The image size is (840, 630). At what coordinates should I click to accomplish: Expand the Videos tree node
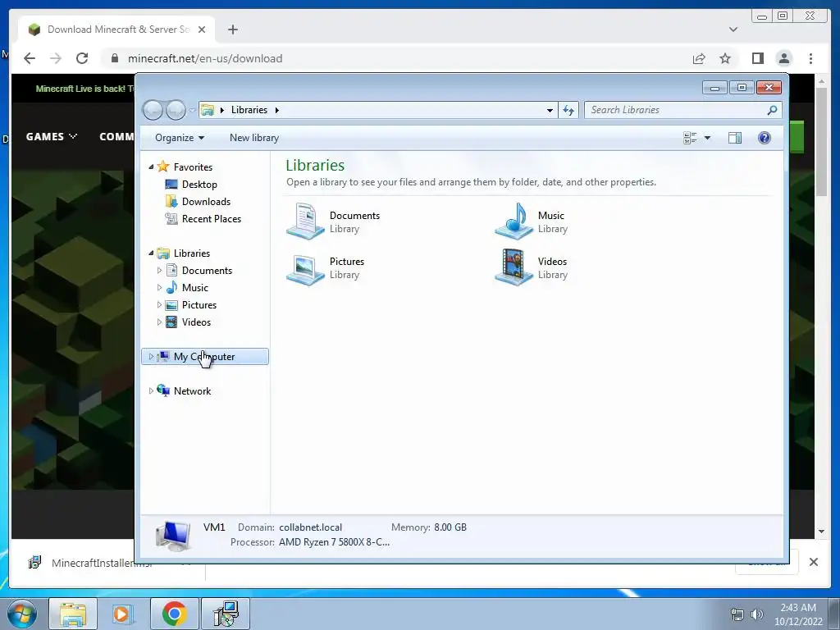[x=159, y=322]
